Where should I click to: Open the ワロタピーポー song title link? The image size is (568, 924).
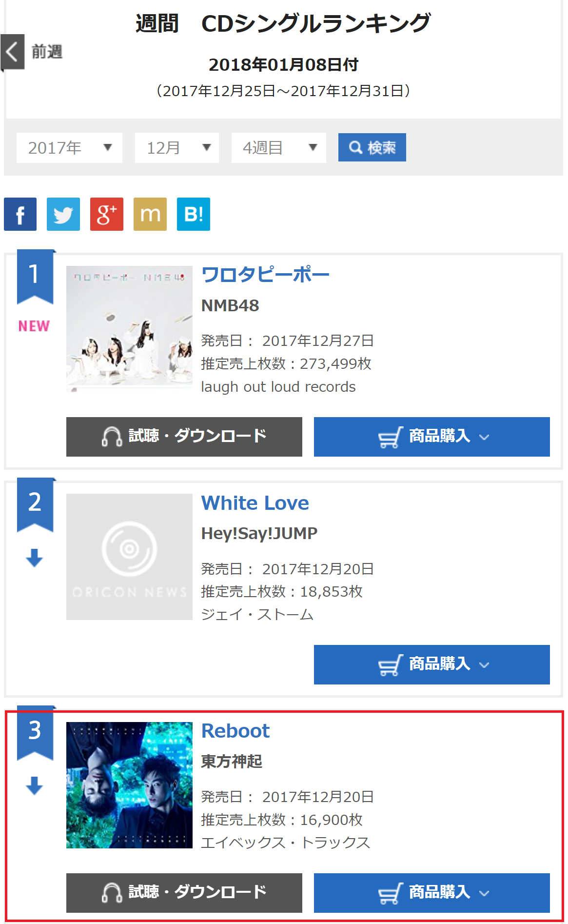(265, 275)
